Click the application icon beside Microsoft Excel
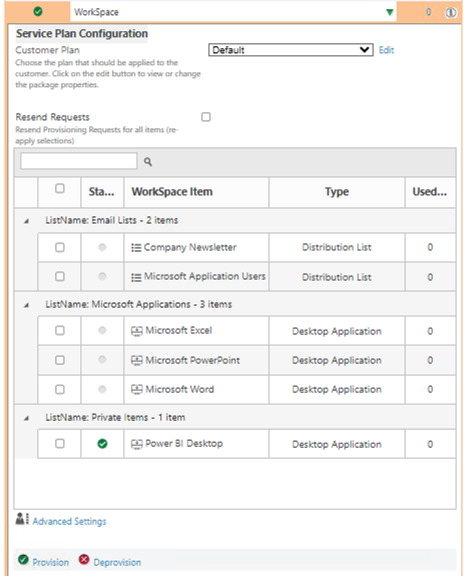Viewport: 466px width, 576px height. tap(137, 332)
